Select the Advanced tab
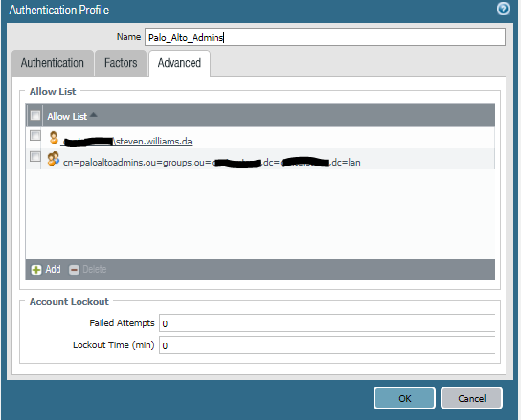Image resolution: width=521 pixels, height=420 pixels. point(179,63)
